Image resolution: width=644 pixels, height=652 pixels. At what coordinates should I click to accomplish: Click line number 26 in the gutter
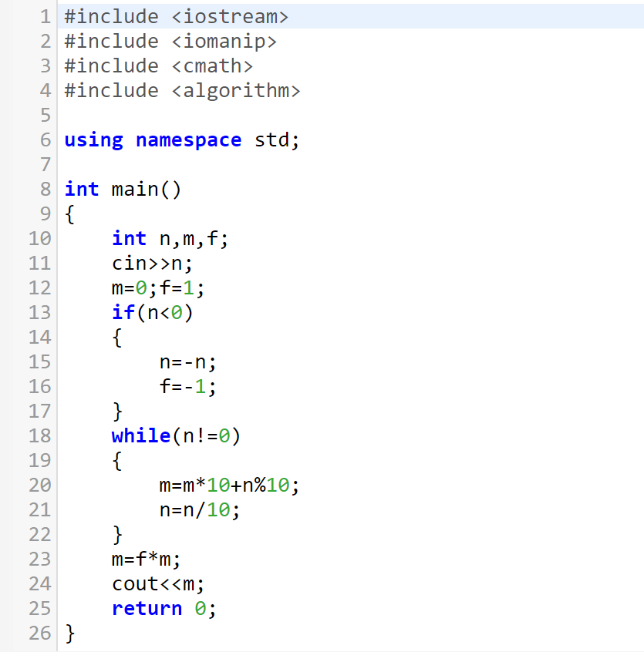40,634
